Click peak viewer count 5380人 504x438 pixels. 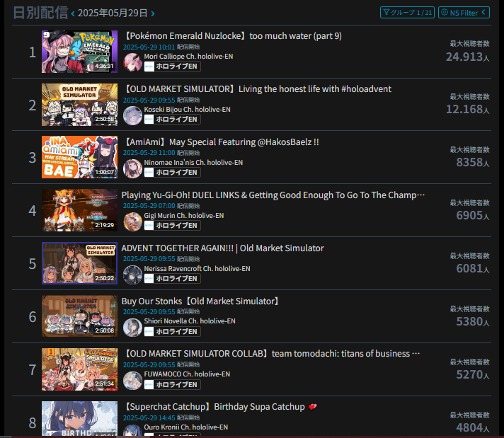(473, 321)
